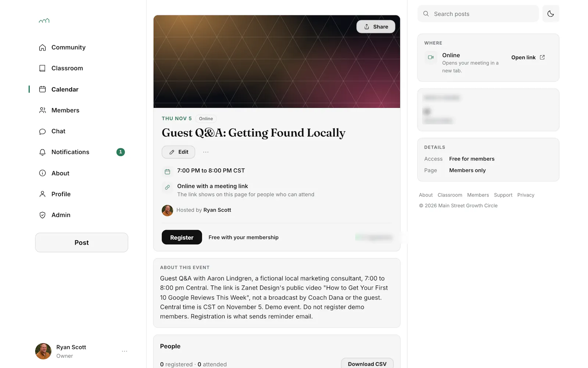Click the logo icon in sidebar
588x368 pixels.
click(x=44, y=21)
